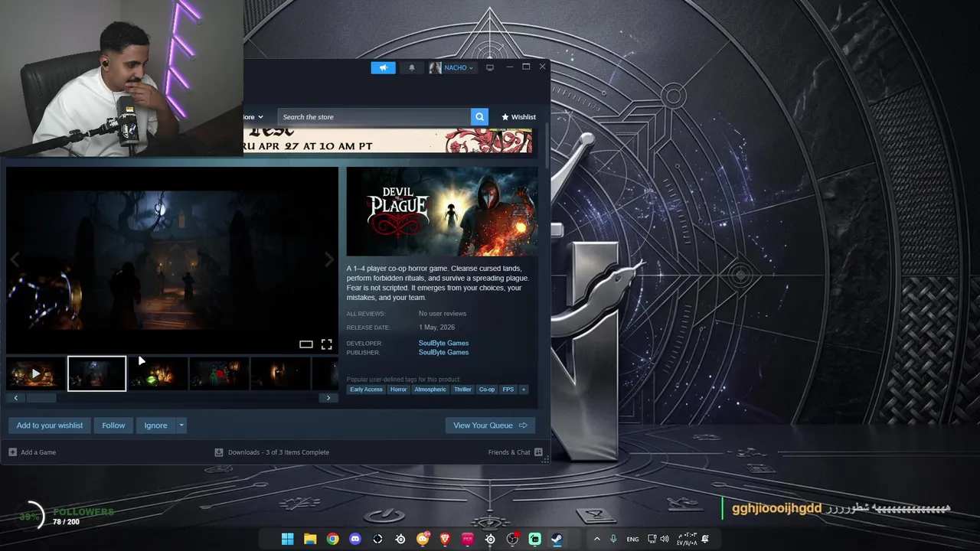Open the Wishlist page
The height and width of the screenshot is (551, 980).
(518, 117)
